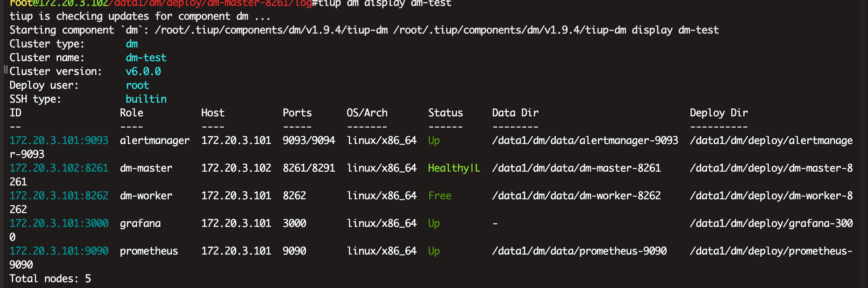Click the Up status of grafana
Viewport: 868px width, 288px height.
pos(434,223)
